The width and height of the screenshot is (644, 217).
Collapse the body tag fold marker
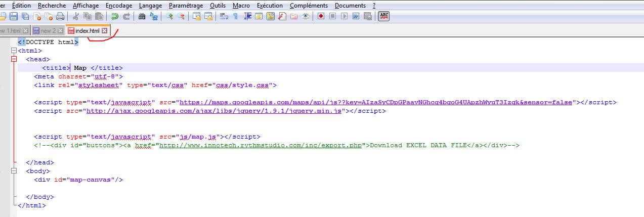coord(13,171)
